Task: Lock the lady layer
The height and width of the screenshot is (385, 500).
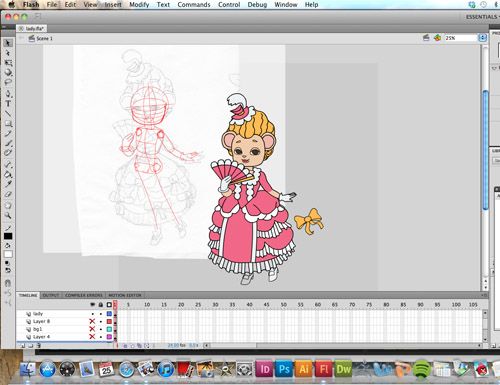Action: pyautogui.click(x=101, y=314)
